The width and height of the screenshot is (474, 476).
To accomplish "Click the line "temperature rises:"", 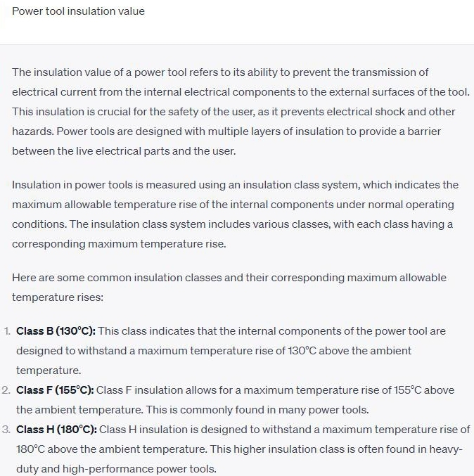I will click(x=58, y=297).
